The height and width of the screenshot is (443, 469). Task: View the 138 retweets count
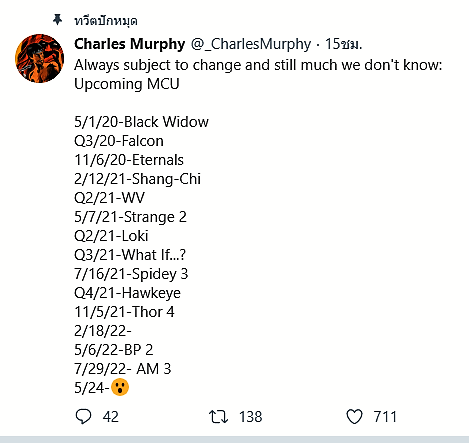[251, 417]
